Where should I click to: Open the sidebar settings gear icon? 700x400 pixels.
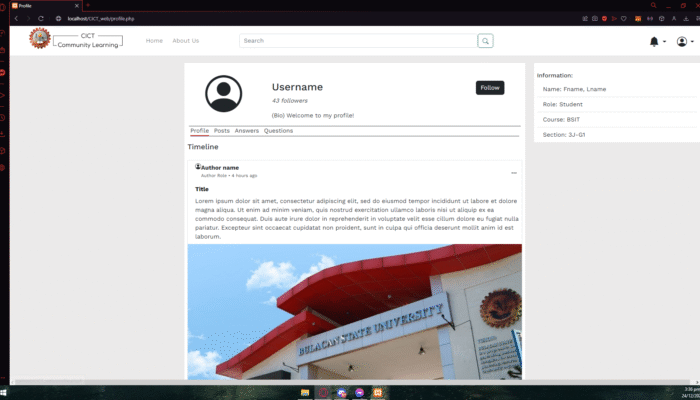[3, 167]
